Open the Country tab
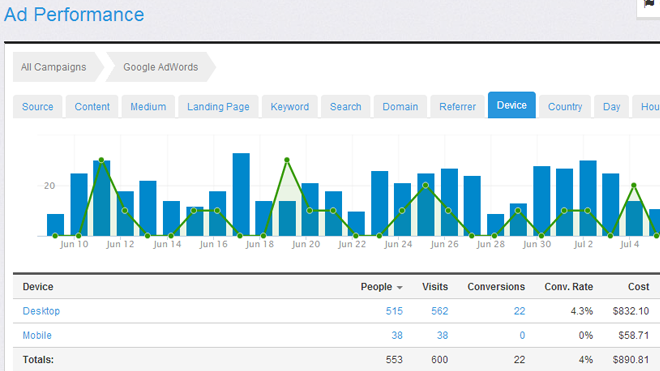 coord(565,107)
